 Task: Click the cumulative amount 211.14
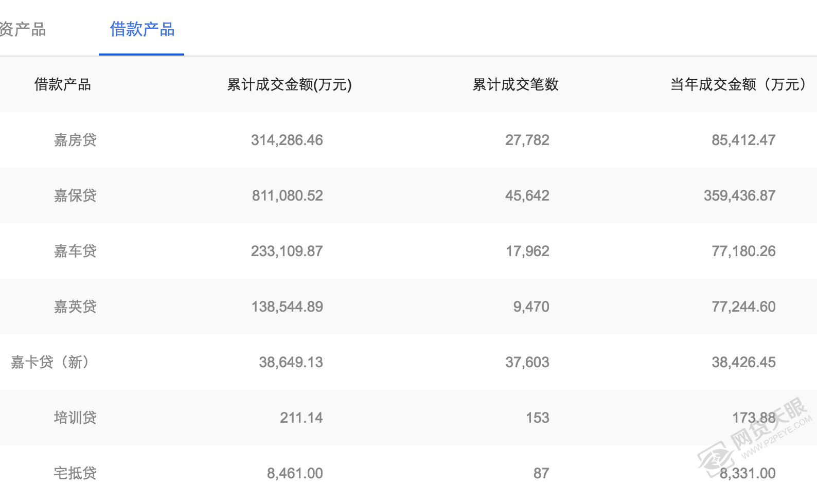(x=301, y=418)
